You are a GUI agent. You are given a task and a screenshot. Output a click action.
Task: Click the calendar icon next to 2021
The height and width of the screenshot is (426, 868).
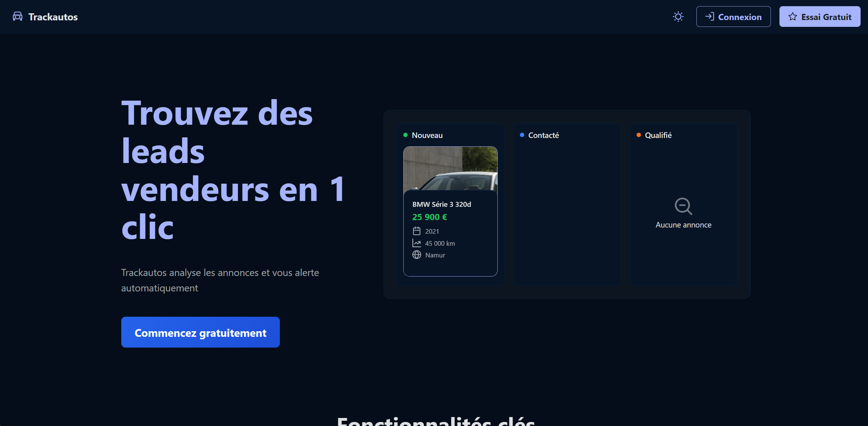coord(417,231)
